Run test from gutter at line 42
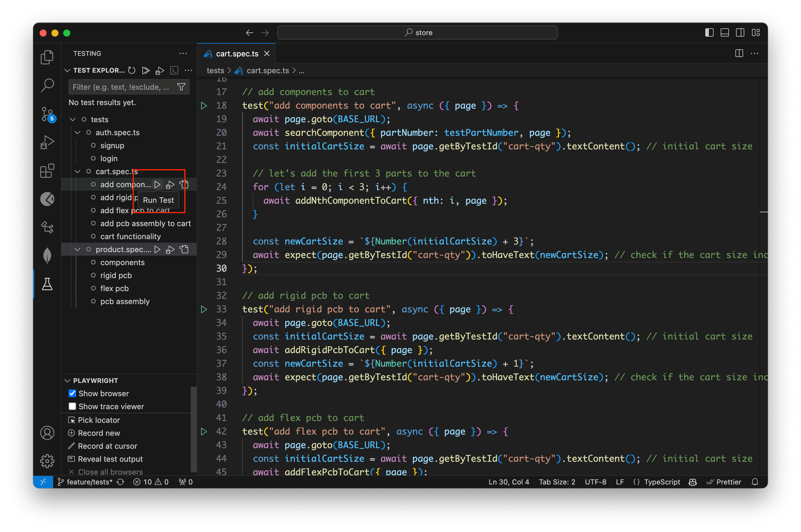The image size is (801, 532). (x=204, y=431)
